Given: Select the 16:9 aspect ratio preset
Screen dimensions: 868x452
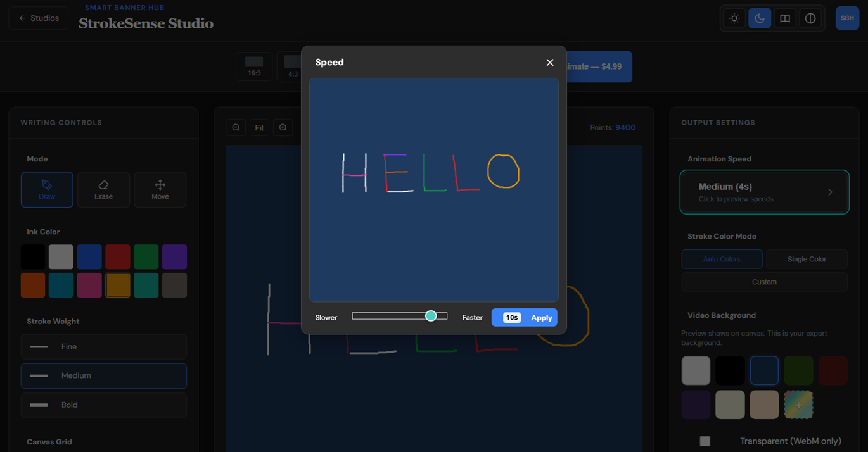Looking at the screenshot, I should (x=253, y=66).
